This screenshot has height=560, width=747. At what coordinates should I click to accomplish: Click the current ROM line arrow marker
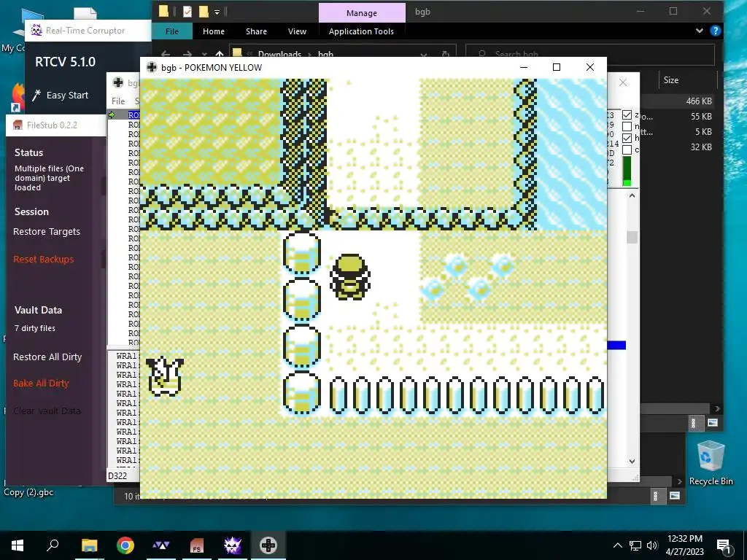(112, 114)
